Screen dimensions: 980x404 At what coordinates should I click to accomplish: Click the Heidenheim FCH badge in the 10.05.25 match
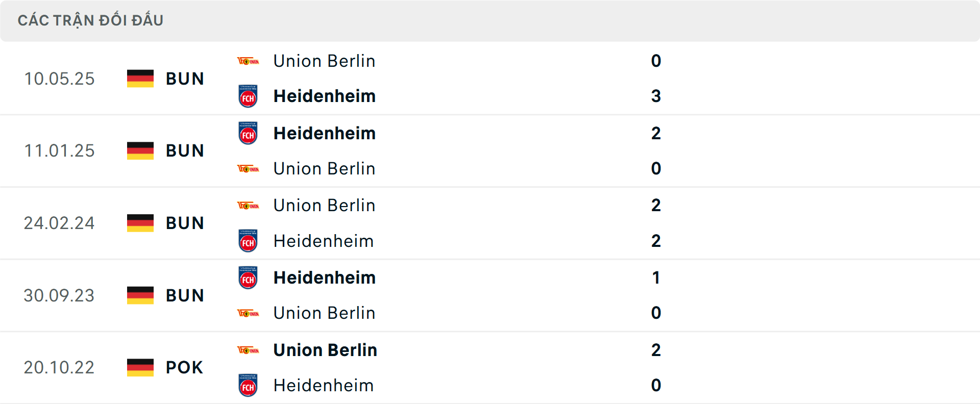[x=248, y=95]
